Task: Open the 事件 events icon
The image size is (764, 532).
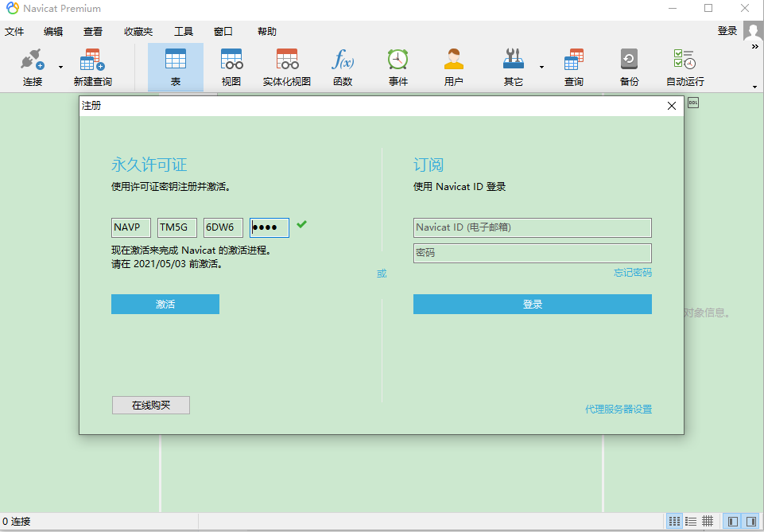Action: click(x=398, y=68)
